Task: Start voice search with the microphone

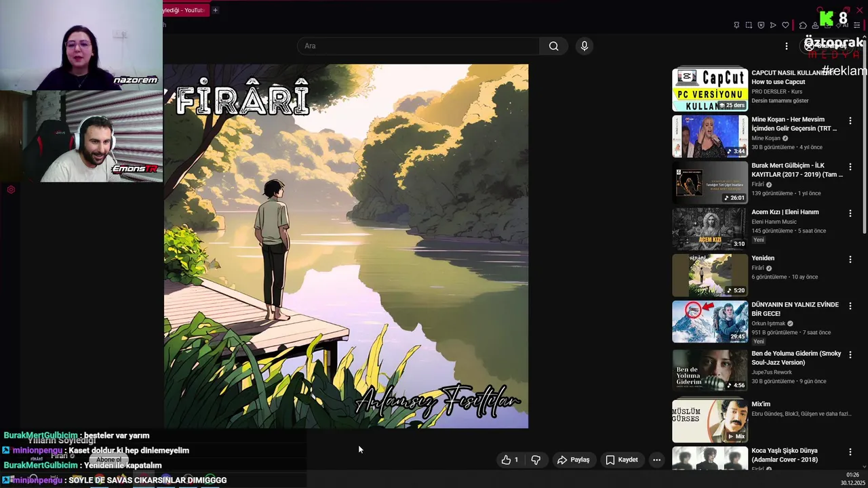Action: point(585,46)
